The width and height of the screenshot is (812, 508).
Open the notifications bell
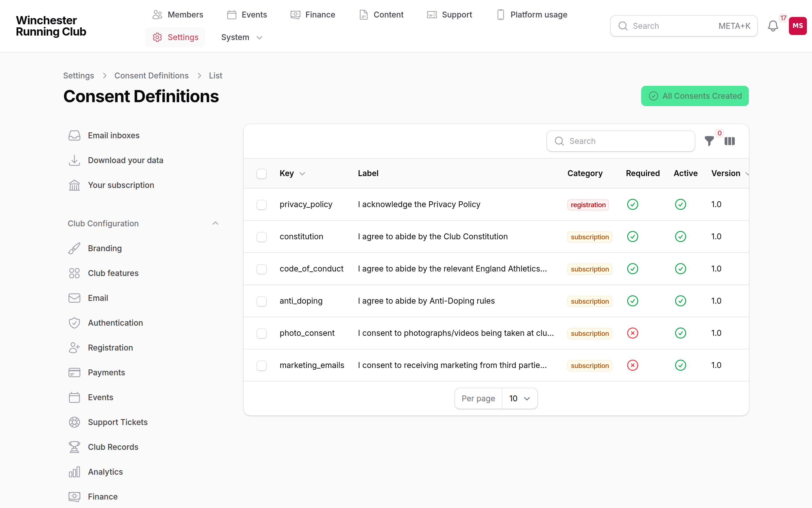pos(773,26)
